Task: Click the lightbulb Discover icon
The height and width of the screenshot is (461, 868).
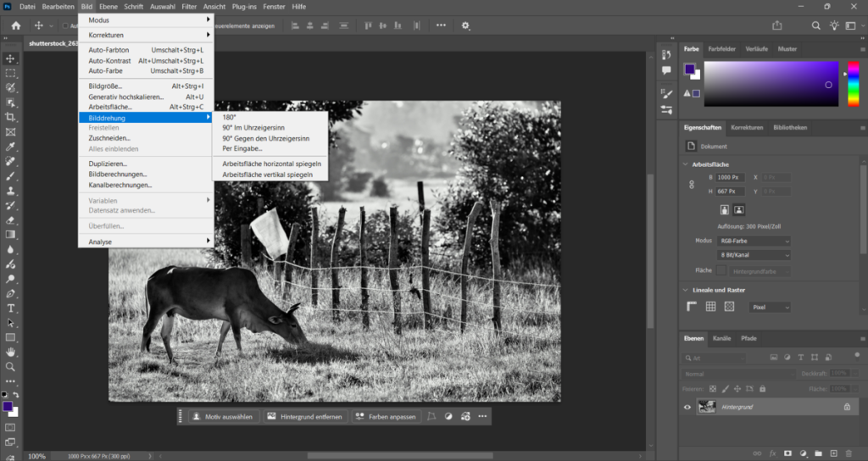Action: 834,25
